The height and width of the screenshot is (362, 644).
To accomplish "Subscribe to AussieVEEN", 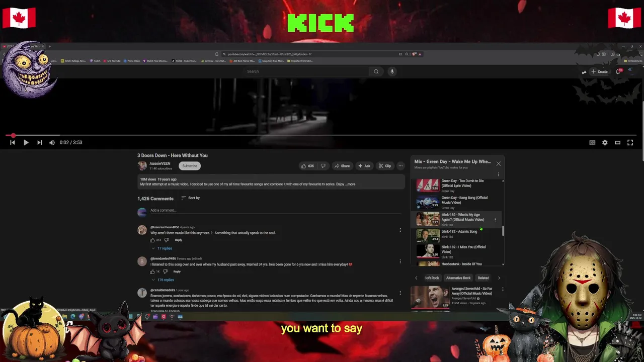I will (190, 166).
